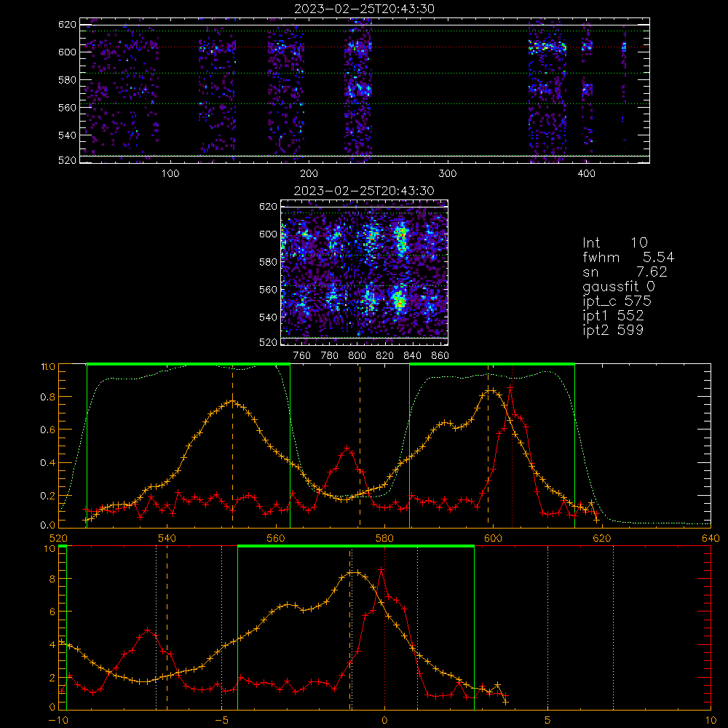Click the '760' tick label under the zoomed image

[302, 356]
